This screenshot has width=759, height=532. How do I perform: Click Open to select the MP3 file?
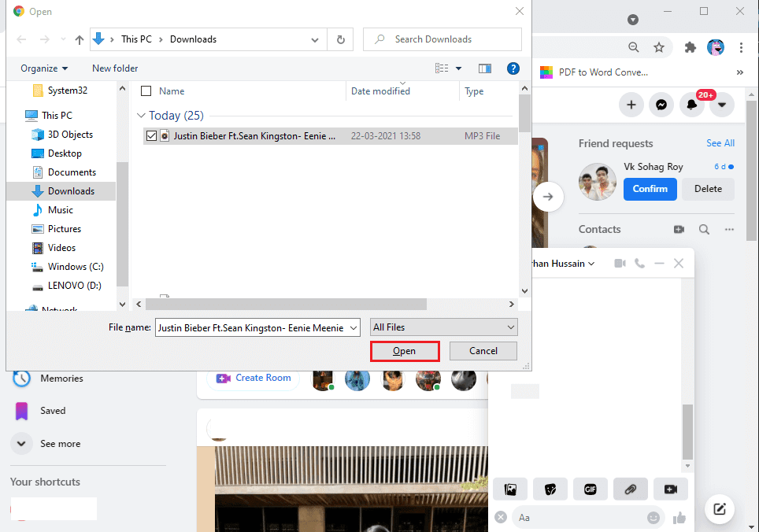[x=405, y=350]
